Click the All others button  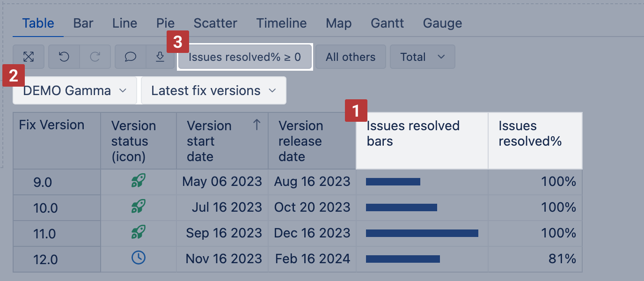pyautogui.click(x=351, y=57)
